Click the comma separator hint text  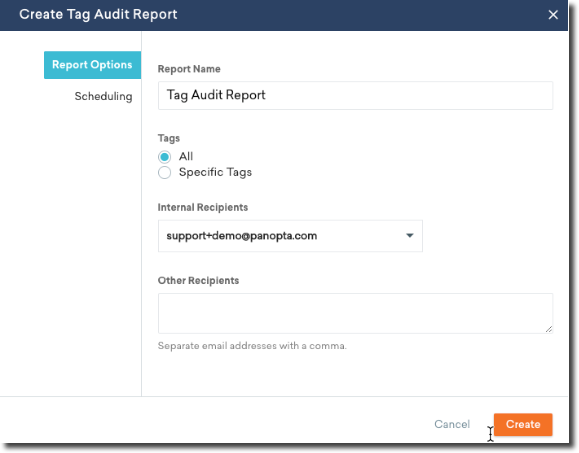point(252,346)
